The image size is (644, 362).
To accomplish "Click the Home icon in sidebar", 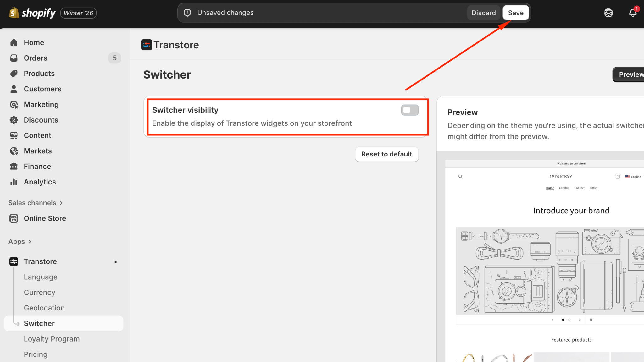I will (x=14, y=42).
